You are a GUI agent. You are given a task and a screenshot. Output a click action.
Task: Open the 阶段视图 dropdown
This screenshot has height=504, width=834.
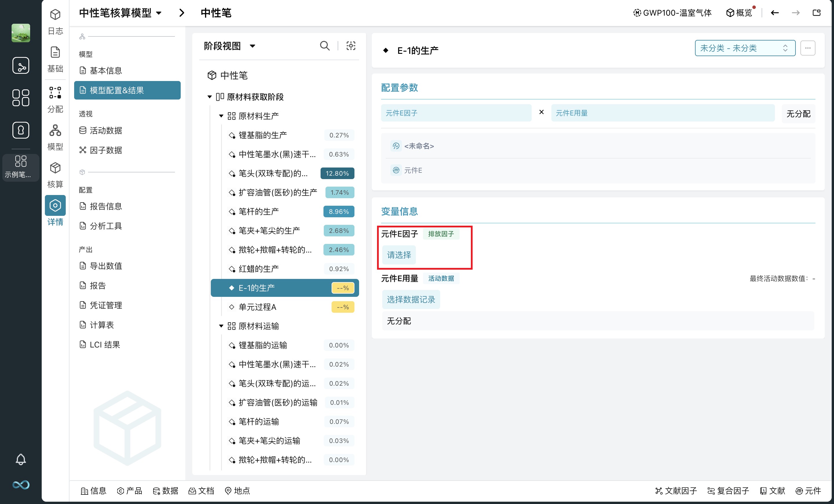252,46
